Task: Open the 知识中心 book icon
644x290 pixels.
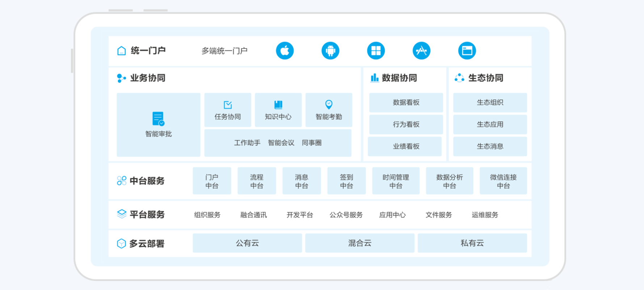Action: pyautogui.click(x=278, y=105)
